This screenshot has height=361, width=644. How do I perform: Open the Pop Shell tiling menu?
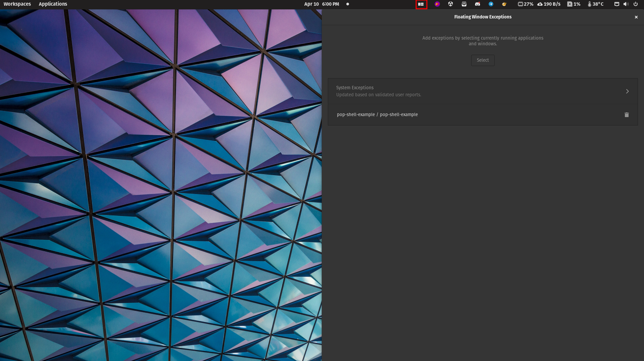click(421, 4)
